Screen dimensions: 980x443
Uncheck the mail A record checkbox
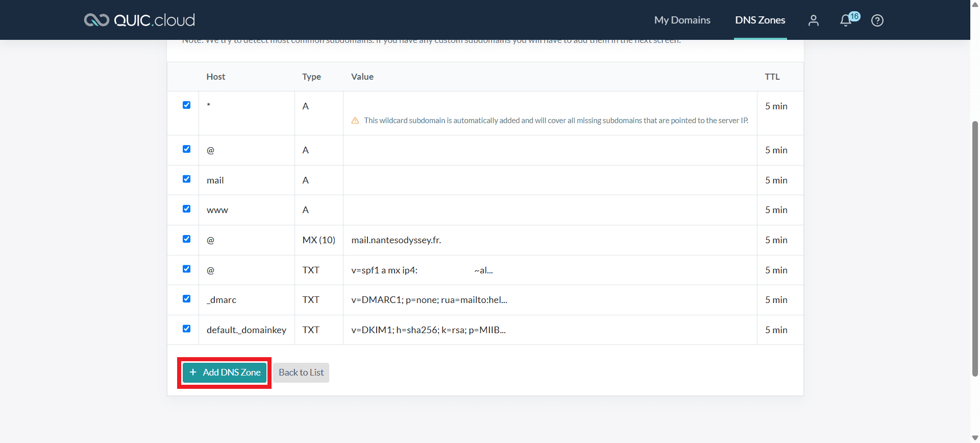187,179
